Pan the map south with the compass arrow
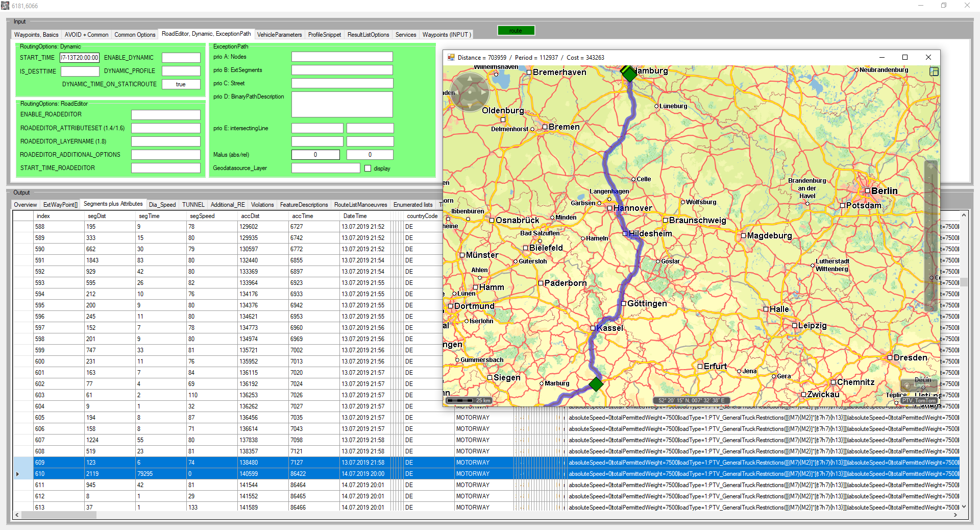 point(470,106)
